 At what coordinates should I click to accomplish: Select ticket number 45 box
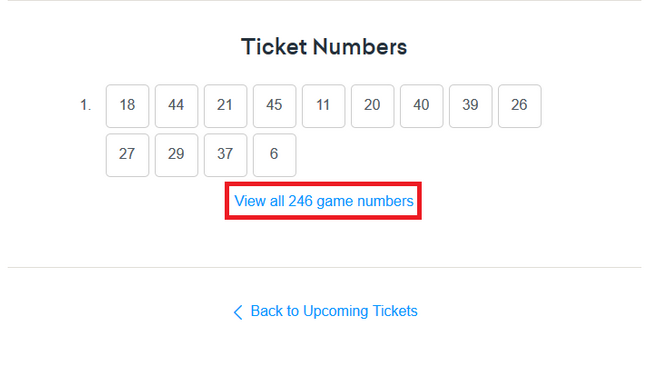coord(274,106)
